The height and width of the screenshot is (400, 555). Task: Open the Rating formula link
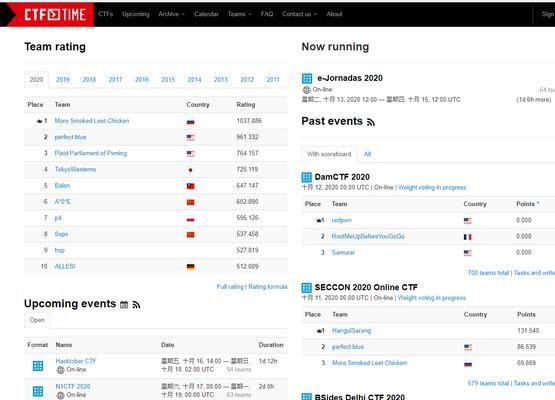point(268,287)
